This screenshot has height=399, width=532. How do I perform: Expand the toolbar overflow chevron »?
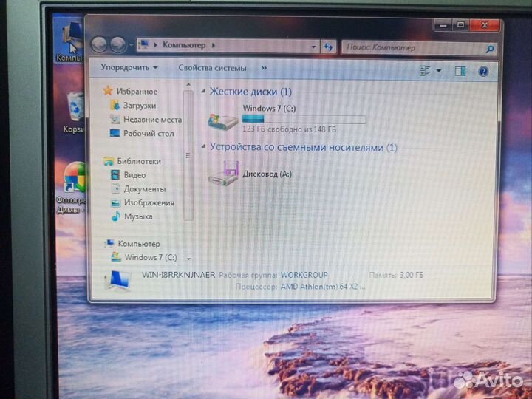coord(264,68)
